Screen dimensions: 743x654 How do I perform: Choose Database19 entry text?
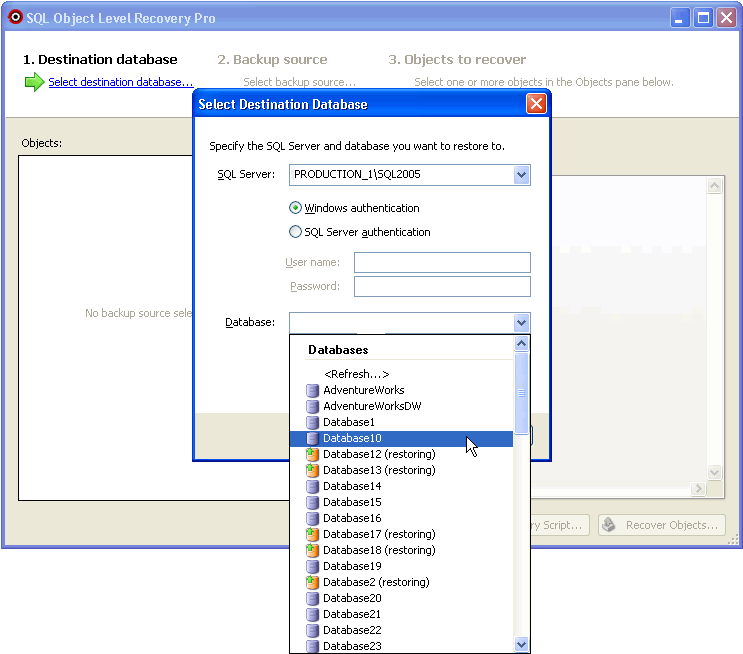(x=352, y=566)
